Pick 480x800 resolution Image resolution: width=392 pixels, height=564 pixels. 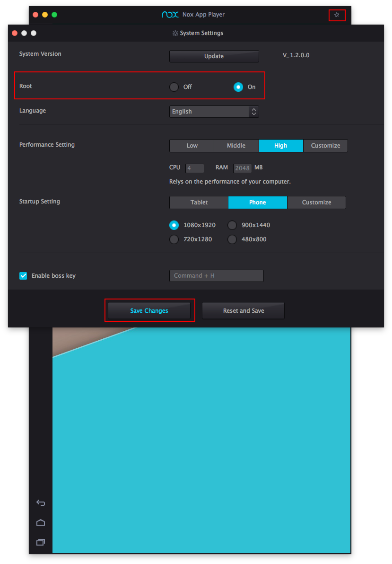click(232, 239)
